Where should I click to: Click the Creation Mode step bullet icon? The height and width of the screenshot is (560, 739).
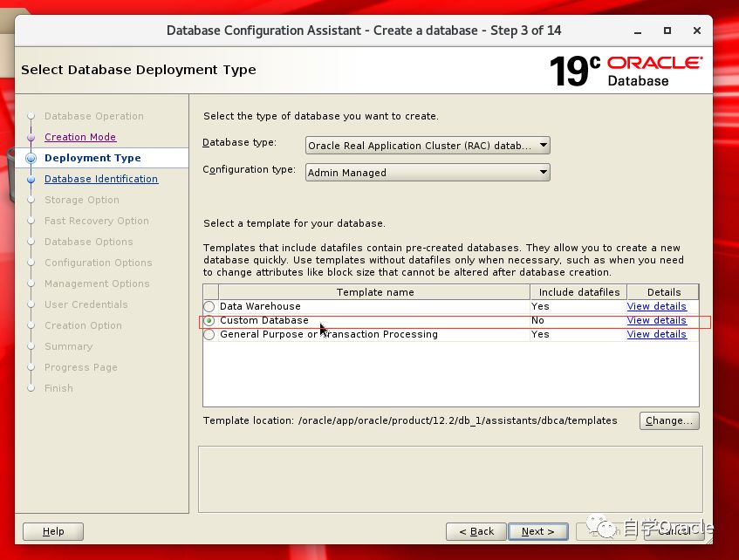[31, 137]
